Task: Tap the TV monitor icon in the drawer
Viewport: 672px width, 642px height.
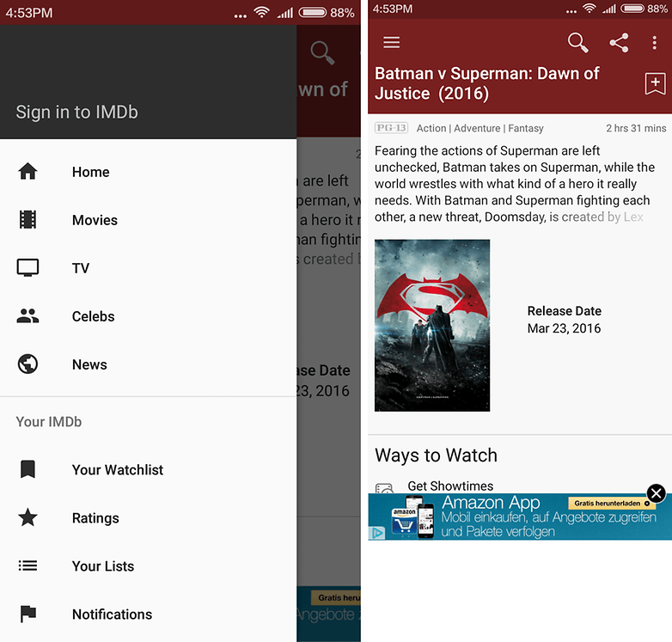Action: click(x=27, y=267)
